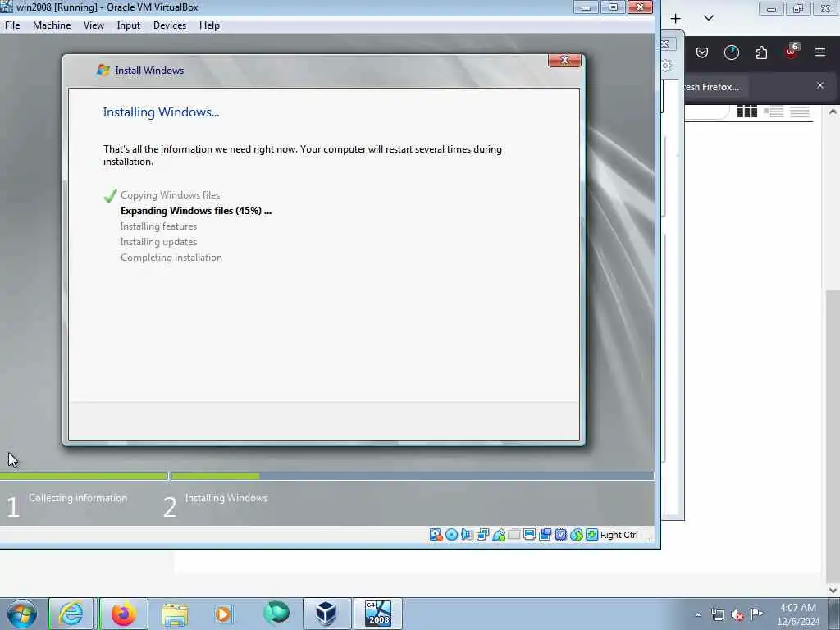Open Firefox extensions puzzle icon

761,52
